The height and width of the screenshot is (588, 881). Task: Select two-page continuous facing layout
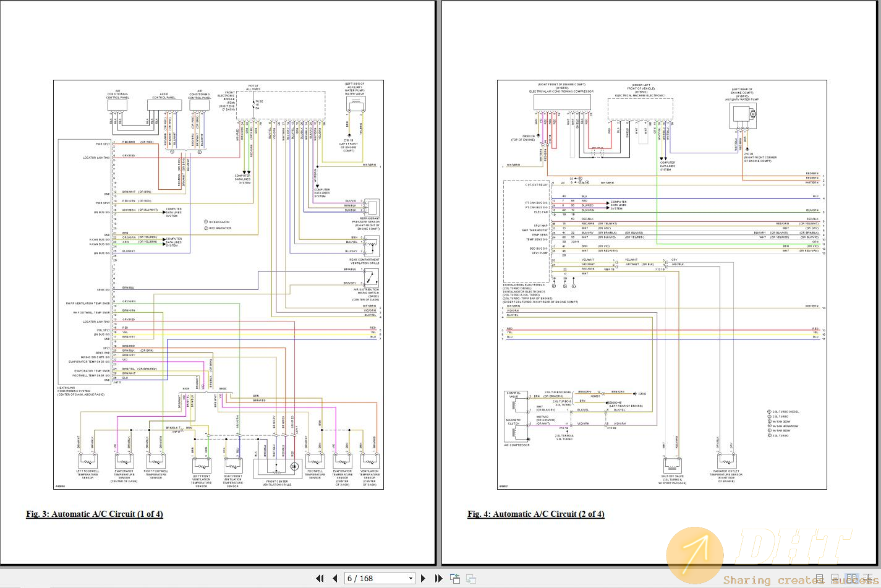pyautogui.click(x=867, y=579)
